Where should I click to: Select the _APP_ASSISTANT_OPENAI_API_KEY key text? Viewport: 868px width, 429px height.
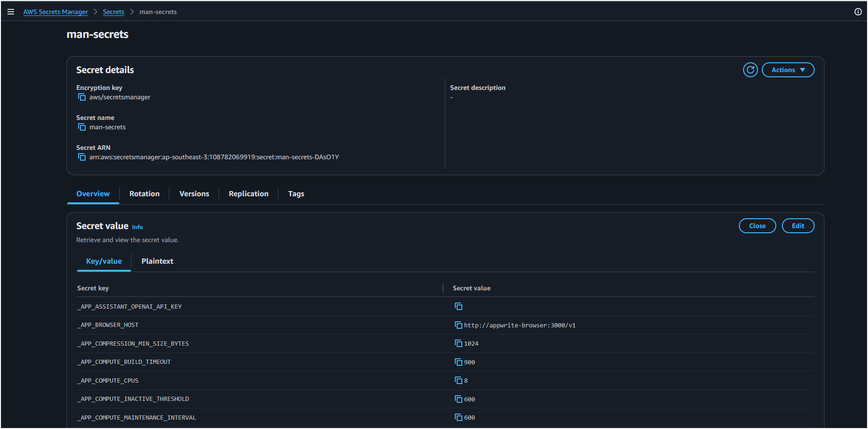point(130,306)
